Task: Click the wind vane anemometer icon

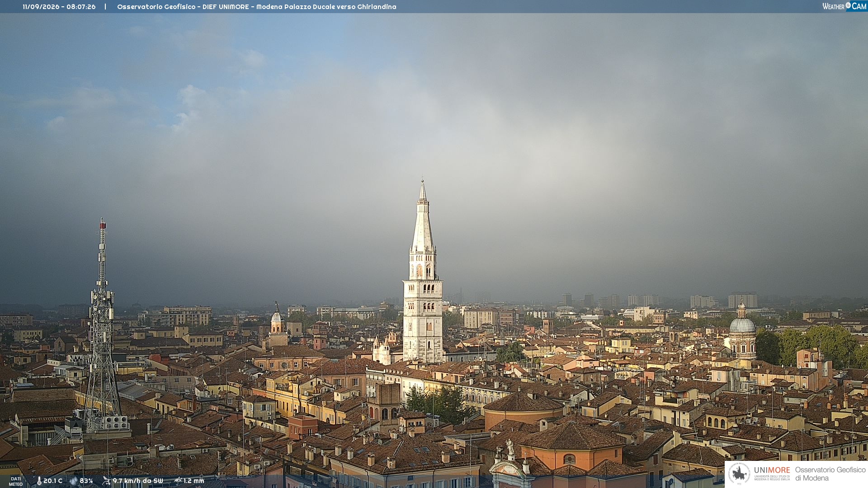Action: [106, 481]
